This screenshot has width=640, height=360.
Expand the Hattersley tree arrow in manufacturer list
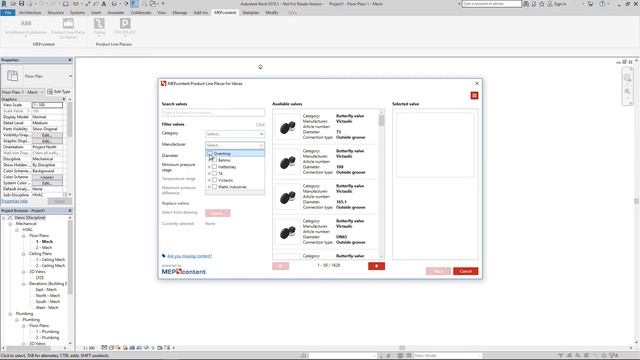click(x=209, y=167)
